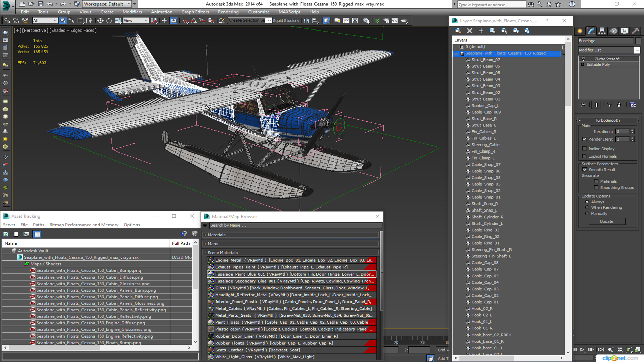Viewport: 644px width, 362px height.
Task: Toggle the Smooth Result checkbox
Action: point(585,170)
